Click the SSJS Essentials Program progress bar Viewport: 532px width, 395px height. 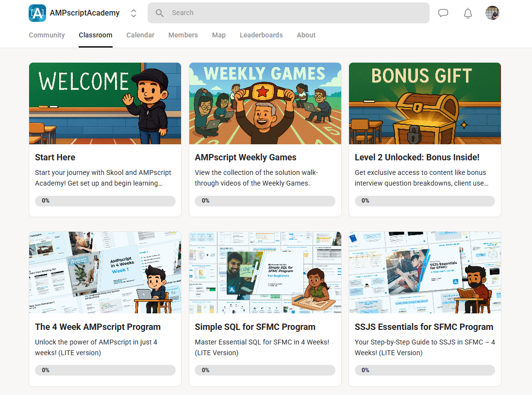pyautogui.click(x=425, y=370)
